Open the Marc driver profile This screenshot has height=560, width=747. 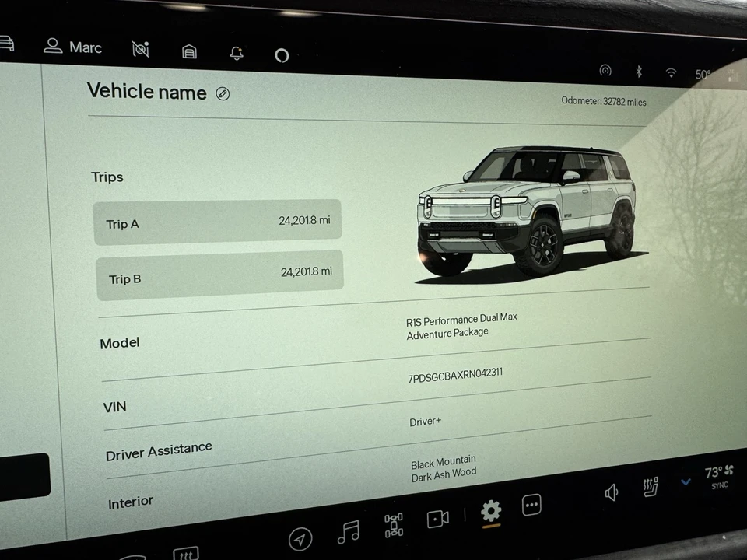pos(73,47)
